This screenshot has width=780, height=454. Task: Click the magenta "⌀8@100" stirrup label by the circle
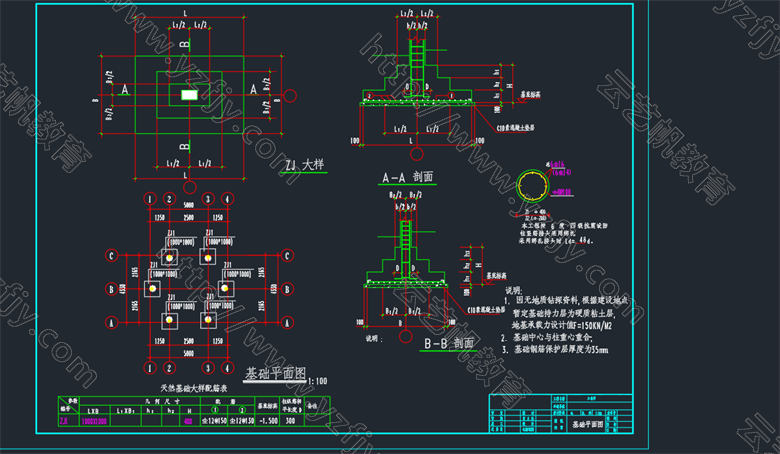coord(562,191)
